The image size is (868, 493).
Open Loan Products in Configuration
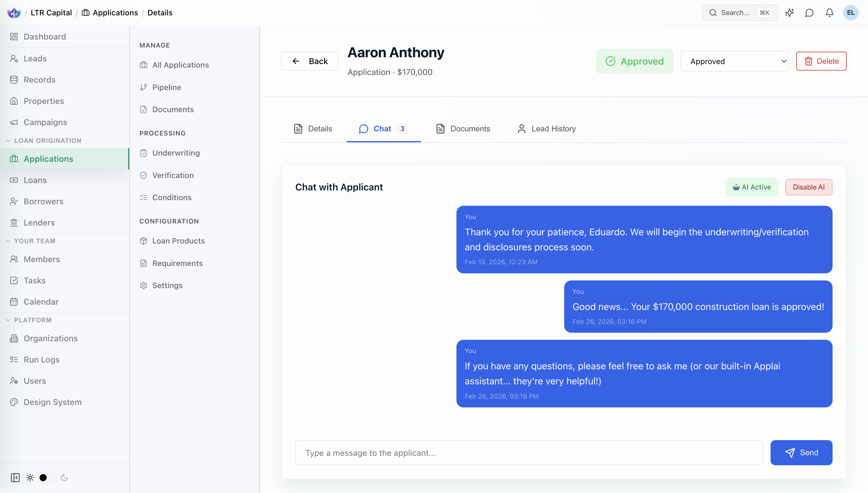(178, 241)
